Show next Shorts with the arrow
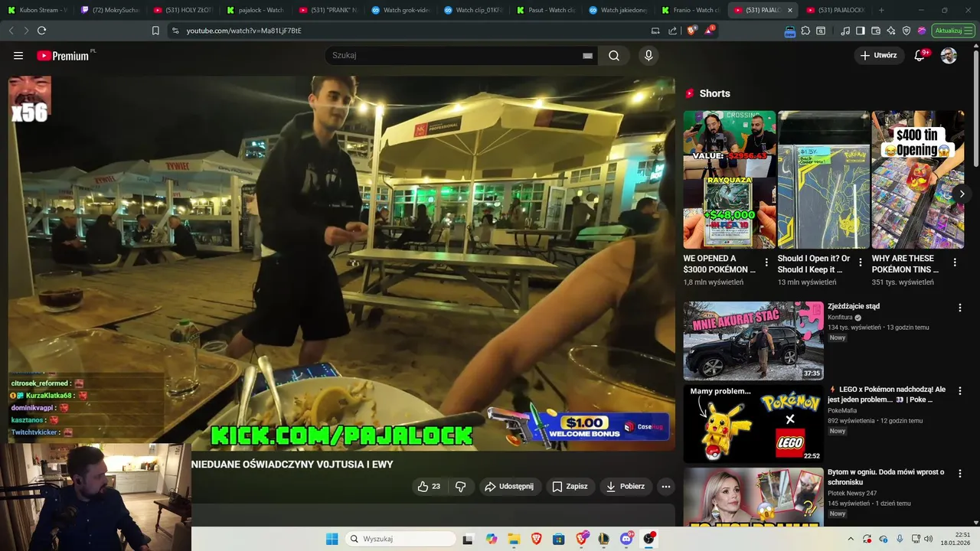The height and width of the screenshot is (551, 980). (x=962, y=194)
